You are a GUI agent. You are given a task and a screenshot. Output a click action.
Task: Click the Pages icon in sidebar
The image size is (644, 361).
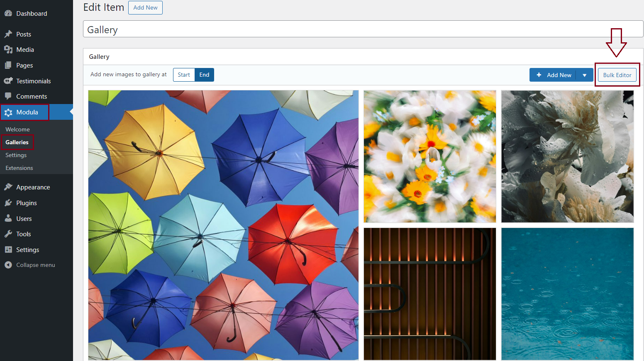[x=8, y=65]
